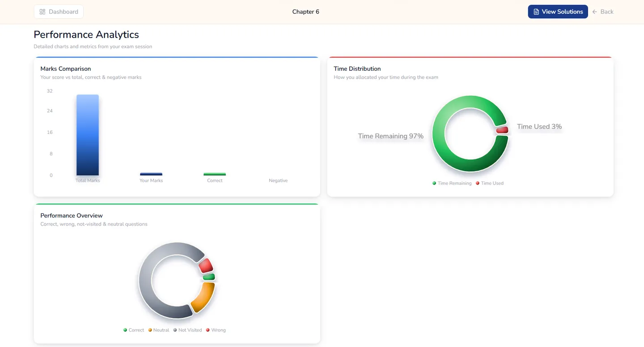This screenshot has height=347, width=644.
Task: Click the Performance Analytics heading
Action: coord(86,34)
